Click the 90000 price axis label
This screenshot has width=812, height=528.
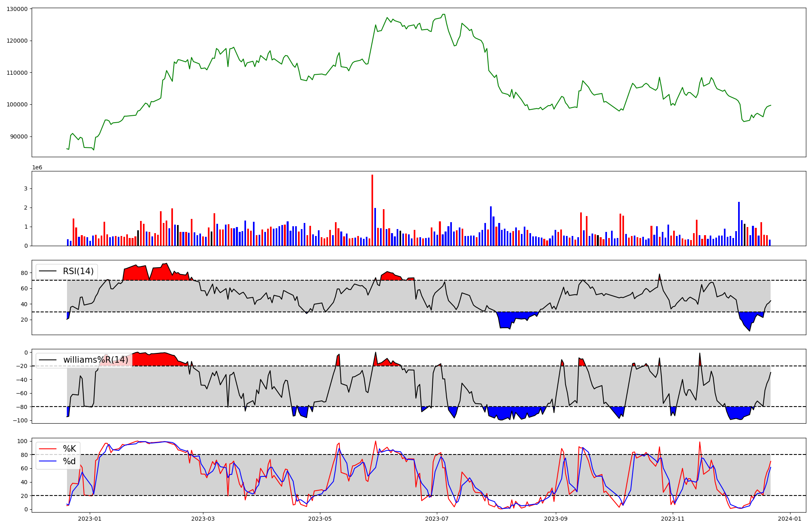point(19,136)
